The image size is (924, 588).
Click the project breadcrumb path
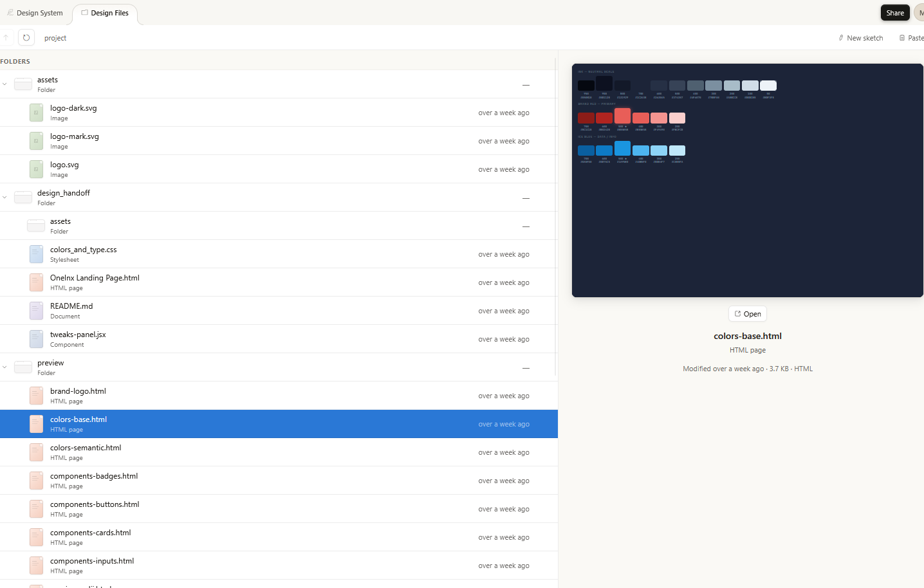55,38
